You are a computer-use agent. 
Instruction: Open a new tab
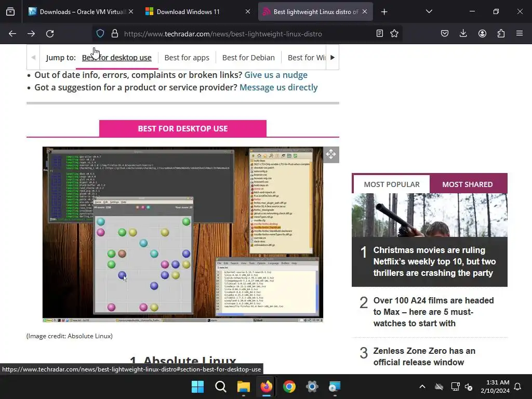click(x=384, y=12)
